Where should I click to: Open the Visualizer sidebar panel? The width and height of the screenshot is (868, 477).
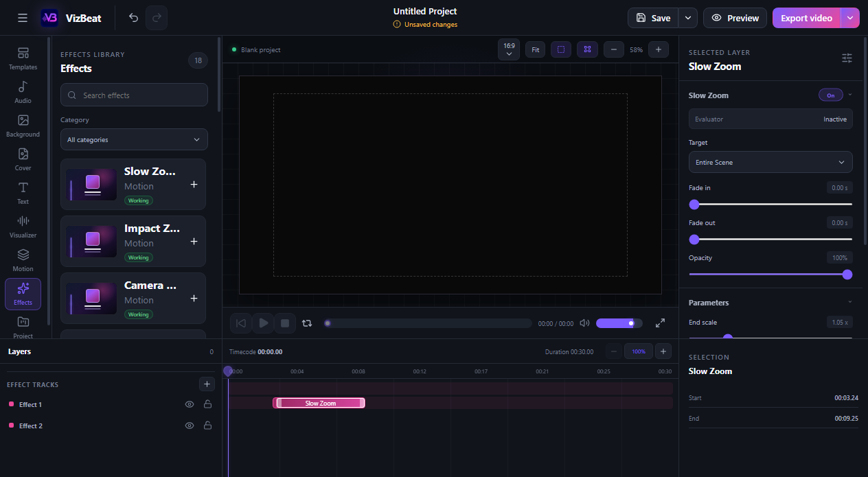click(23, 226)
